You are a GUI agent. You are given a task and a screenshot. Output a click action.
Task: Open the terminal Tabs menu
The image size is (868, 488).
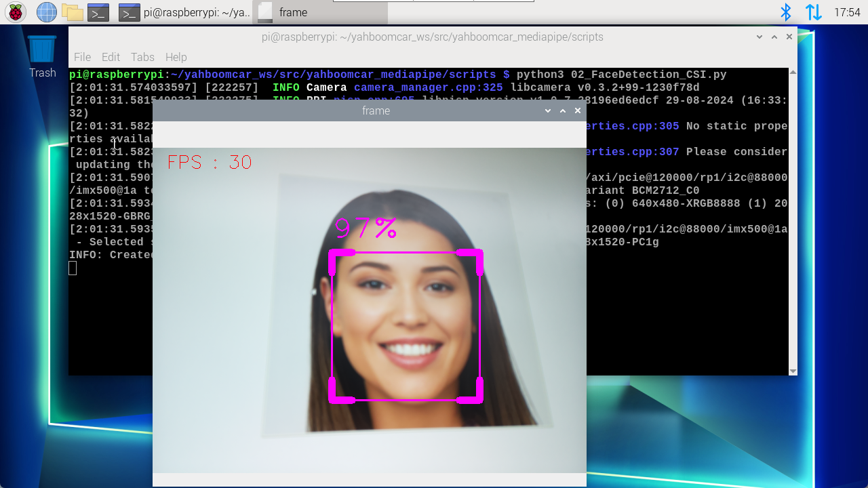coord(142,57)
